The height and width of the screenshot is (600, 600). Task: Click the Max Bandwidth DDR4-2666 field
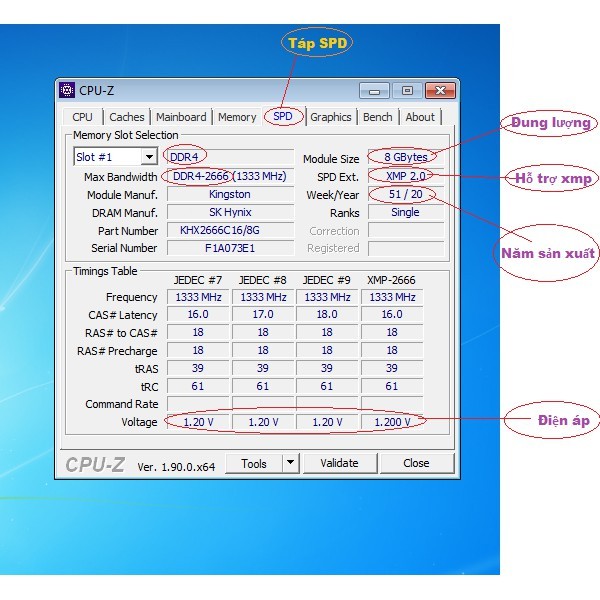coord(229,176)
